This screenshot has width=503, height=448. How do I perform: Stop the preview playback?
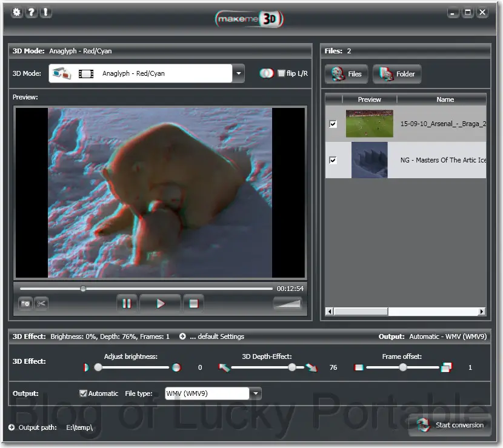(193, 304)
